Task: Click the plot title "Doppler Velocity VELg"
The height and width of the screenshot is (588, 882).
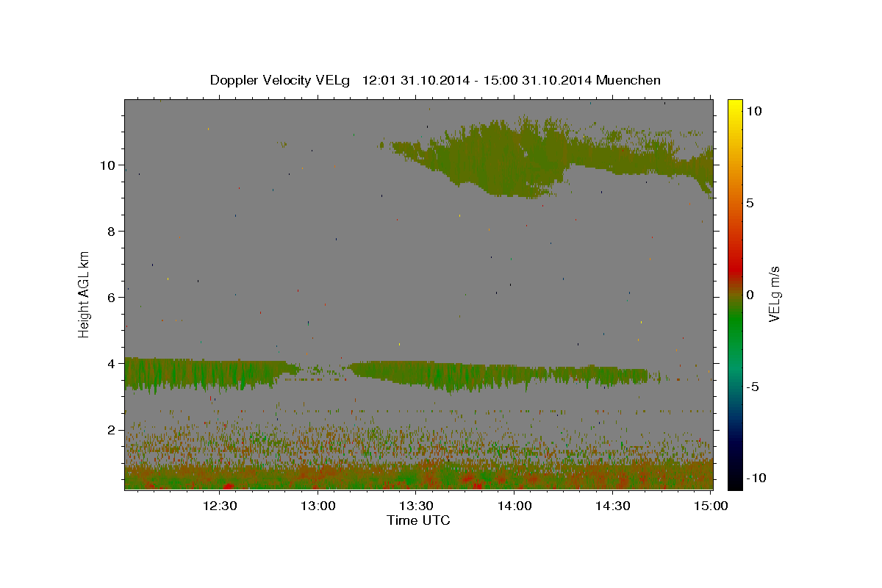Action: (279, 80)
